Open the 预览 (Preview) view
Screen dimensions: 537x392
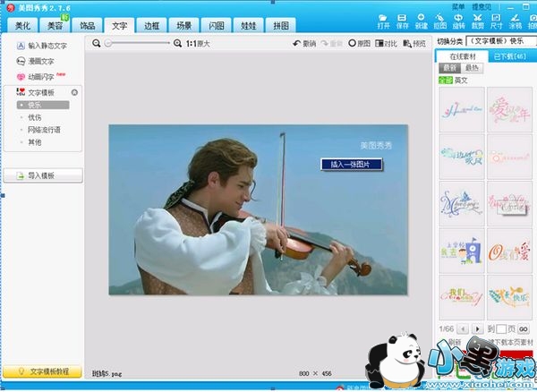point(414,44)
